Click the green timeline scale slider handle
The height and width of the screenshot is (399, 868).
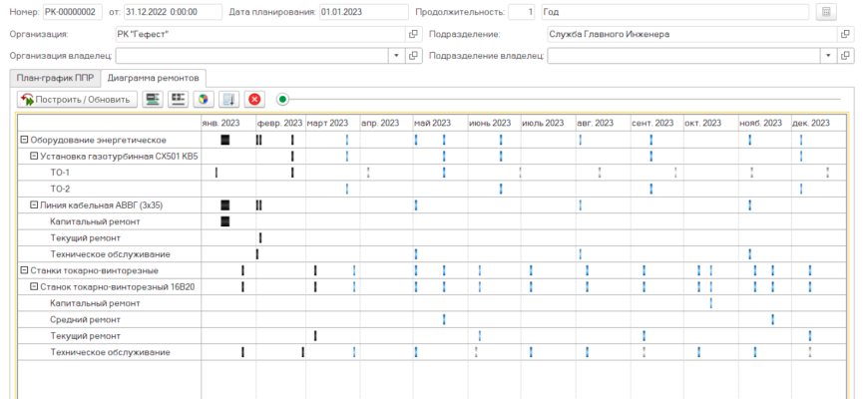coord(282,100)
